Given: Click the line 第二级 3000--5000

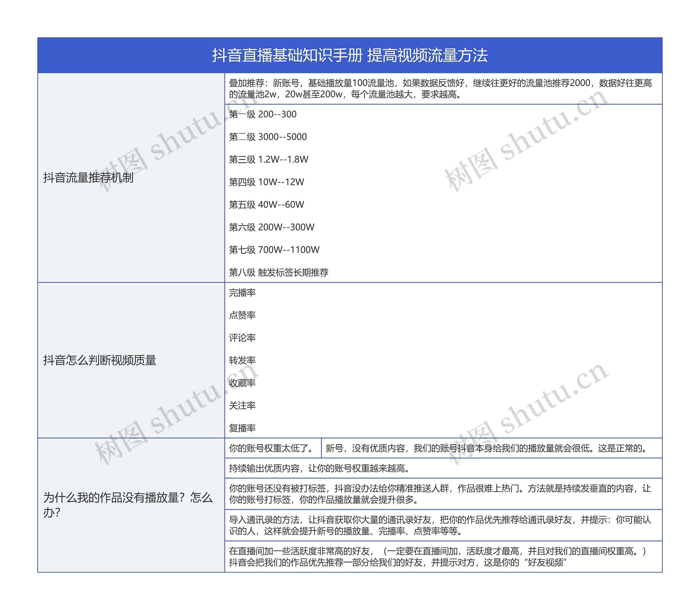Looking at the screenshot, I should pyautogui.click(x=268, y=137).
